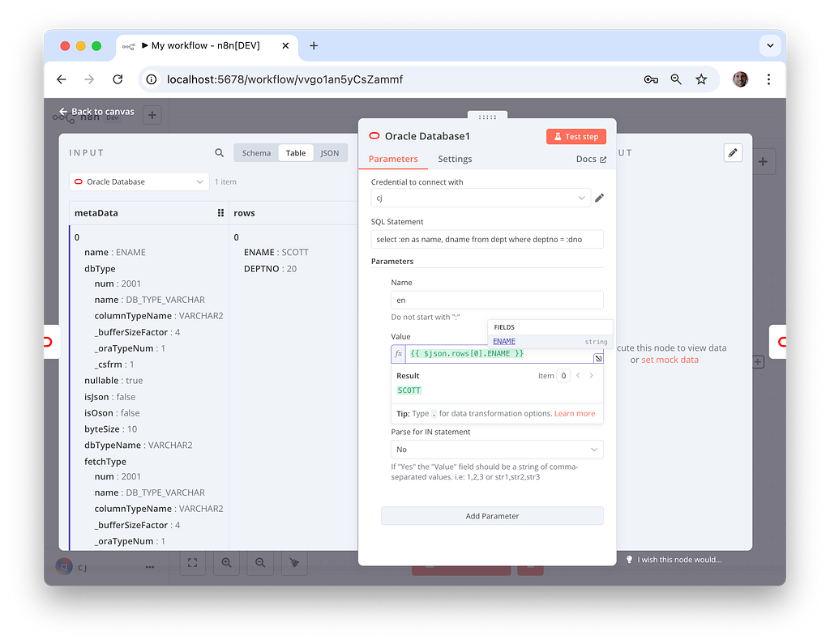
Task: Click the ENAME : SCOTT row value
Action: (x=276, y=253)
